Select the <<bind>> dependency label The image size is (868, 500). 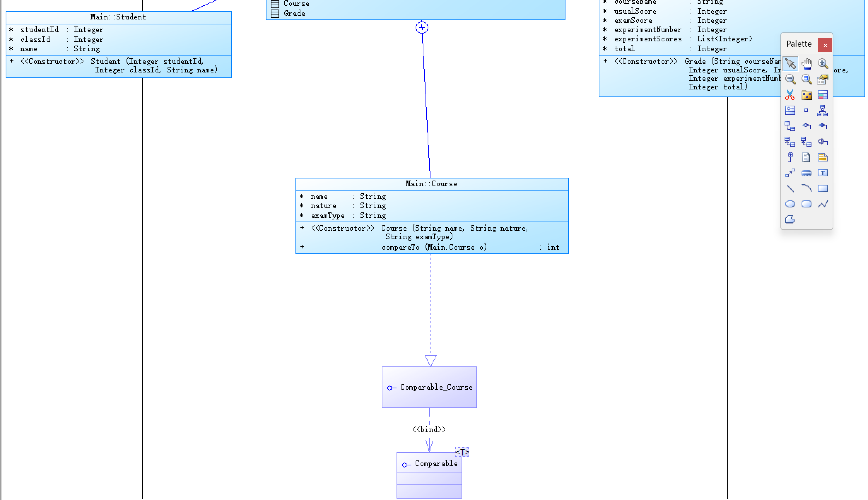pos(429,429)
